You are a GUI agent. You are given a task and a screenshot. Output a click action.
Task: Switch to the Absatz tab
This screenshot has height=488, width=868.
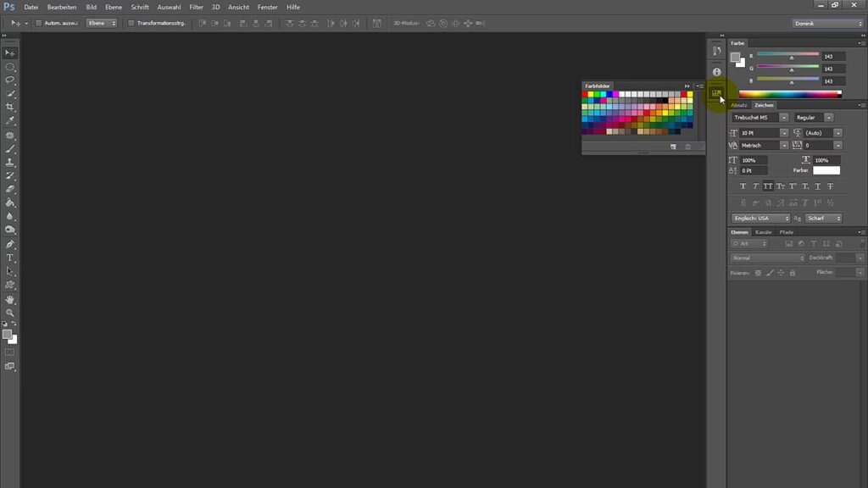[739, 105]
